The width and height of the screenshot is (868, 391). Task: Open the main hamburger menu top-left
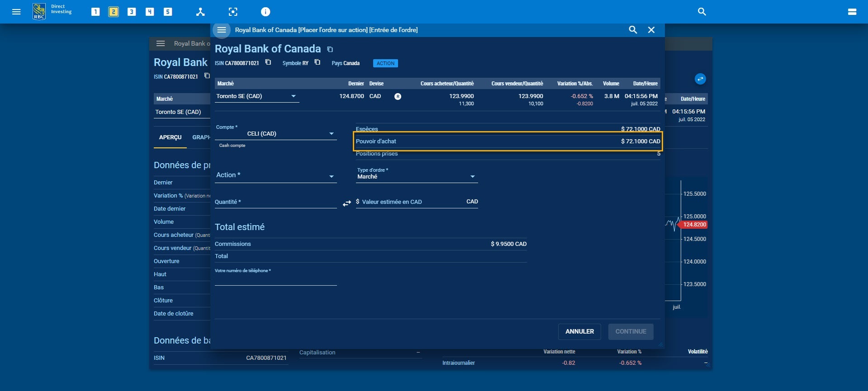[x=16, y=12]
